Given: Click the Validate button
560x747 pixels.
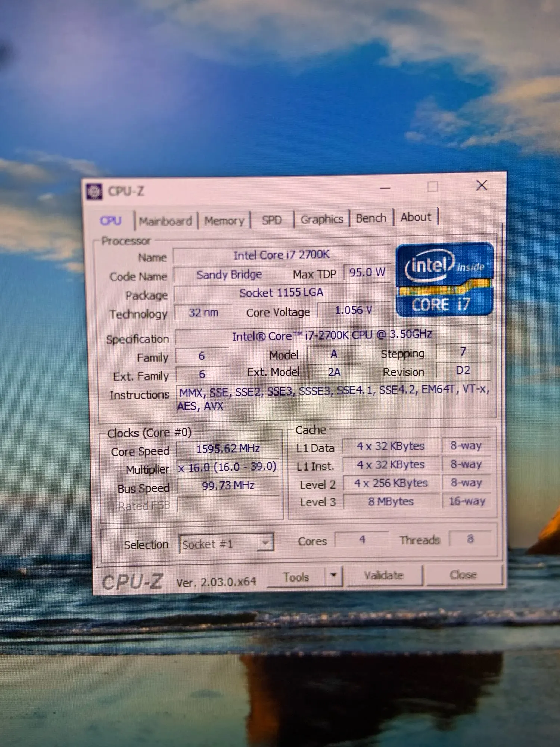Looking at the screenshot, I should (x=384, y=575).
